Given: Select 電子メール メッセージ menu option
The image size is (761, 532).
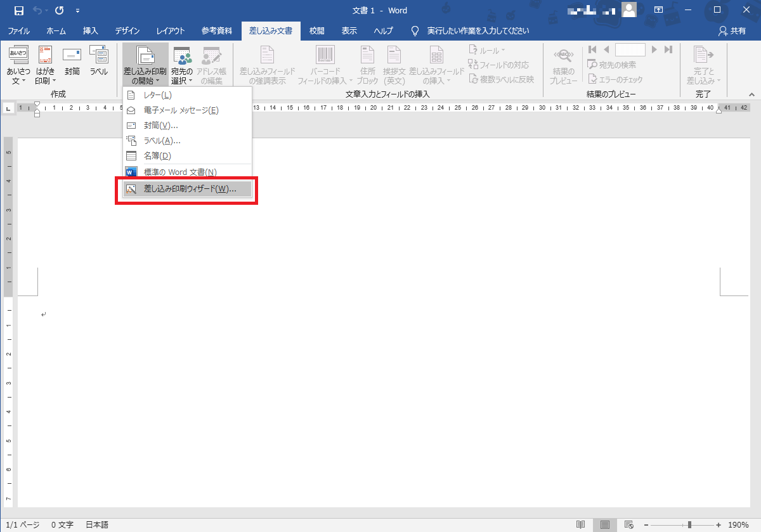Looking at the screenshot, I should pos(181,110).
